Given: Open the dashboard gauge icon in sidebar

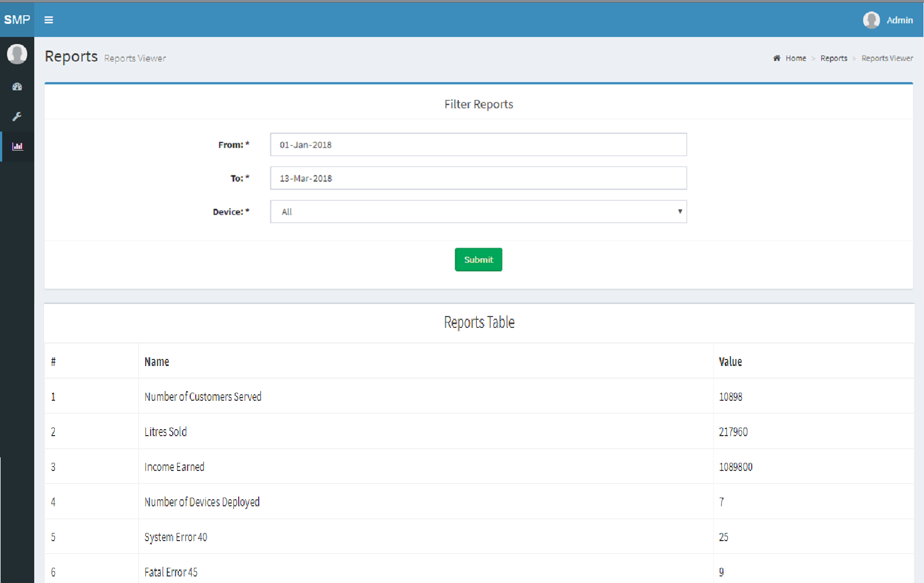Looking at the screenshot, I should (17, 86).
